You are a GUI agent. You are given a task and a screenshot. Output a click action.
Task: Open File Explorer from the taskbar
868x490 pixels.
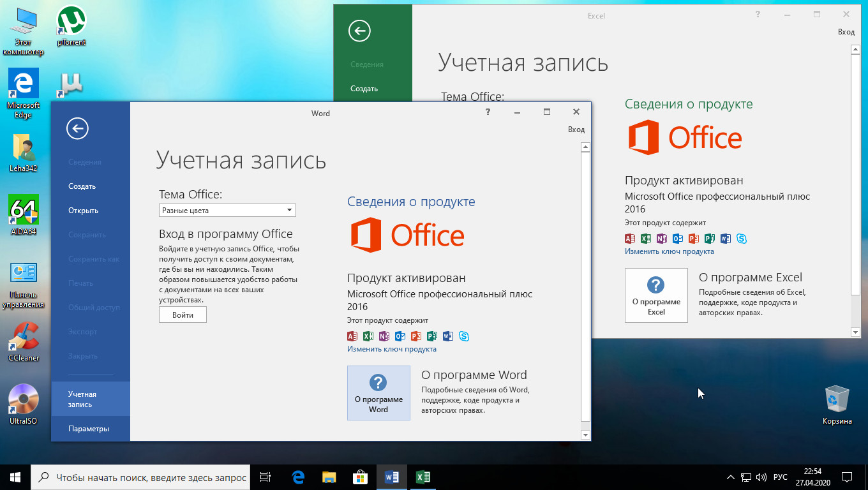click(329, 477)
